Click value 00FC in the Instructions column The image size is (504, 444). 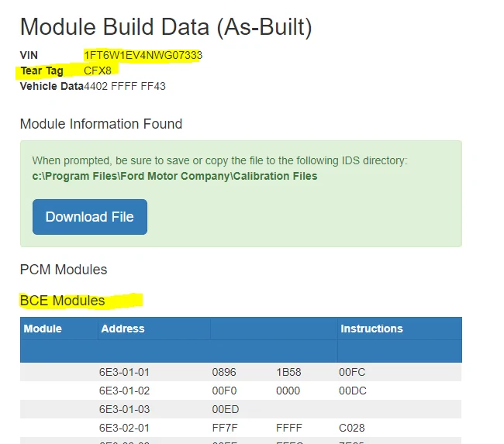point(352,372)
